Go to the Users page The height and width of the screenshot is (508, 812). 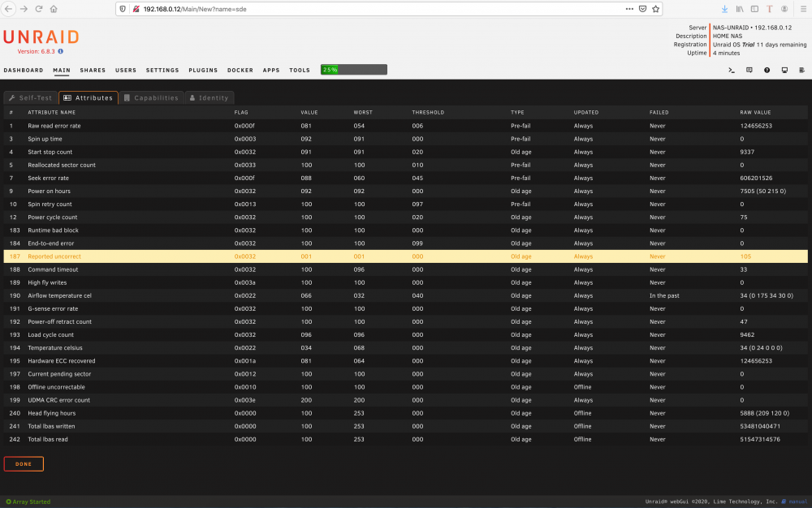coord(126,70)
